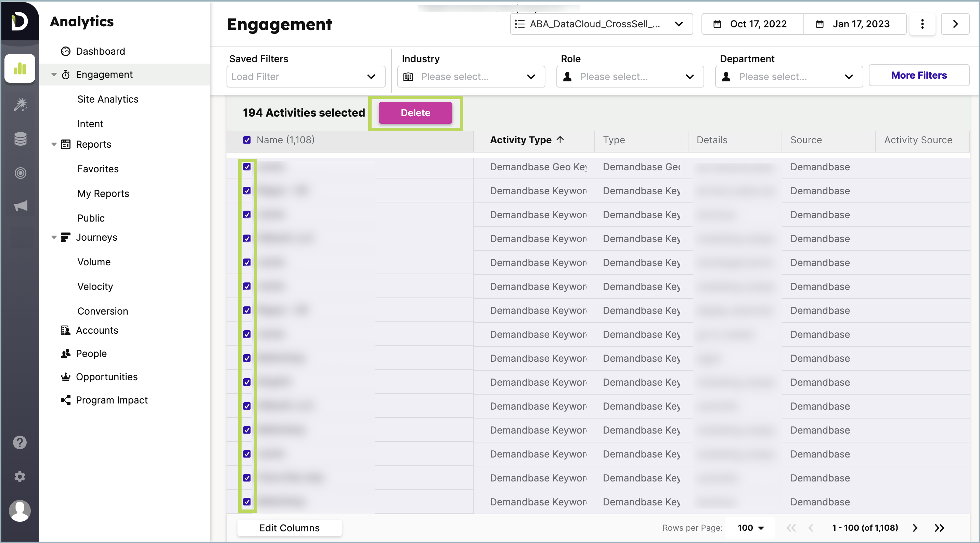The image size is (980, 543).
Task: Open the Industry filter dropdown
Action: coord(471,77)
